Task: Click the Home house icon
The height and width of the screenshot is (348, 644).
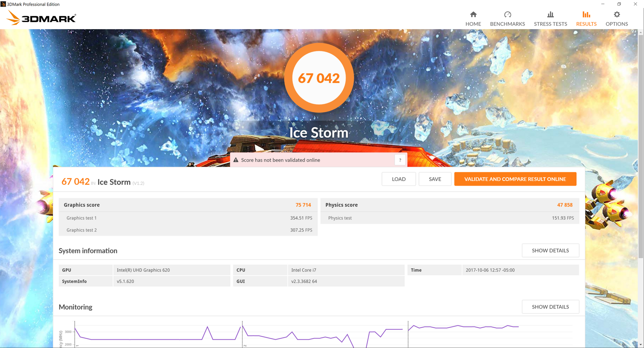Action: (x=473, y=14)
